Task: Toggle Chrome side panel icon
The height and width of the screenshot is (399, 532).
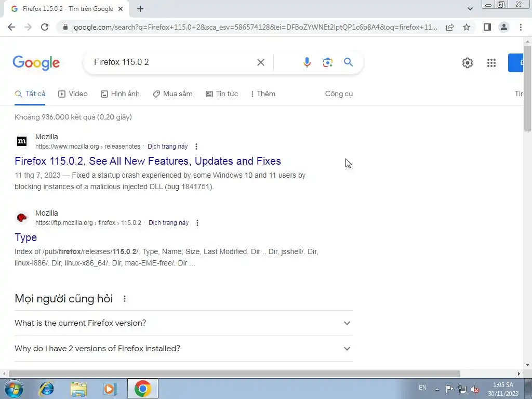Action: pos(487,27)
